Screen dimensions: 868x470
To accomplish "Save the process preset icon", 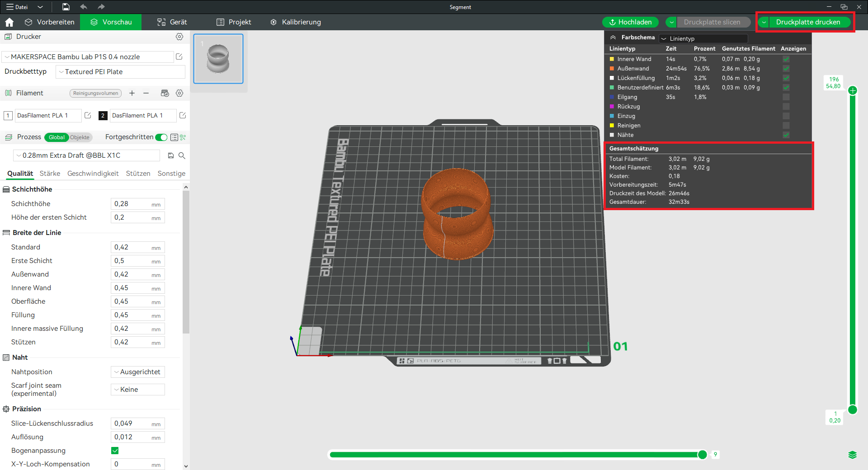I will click(x=171, y=155).
